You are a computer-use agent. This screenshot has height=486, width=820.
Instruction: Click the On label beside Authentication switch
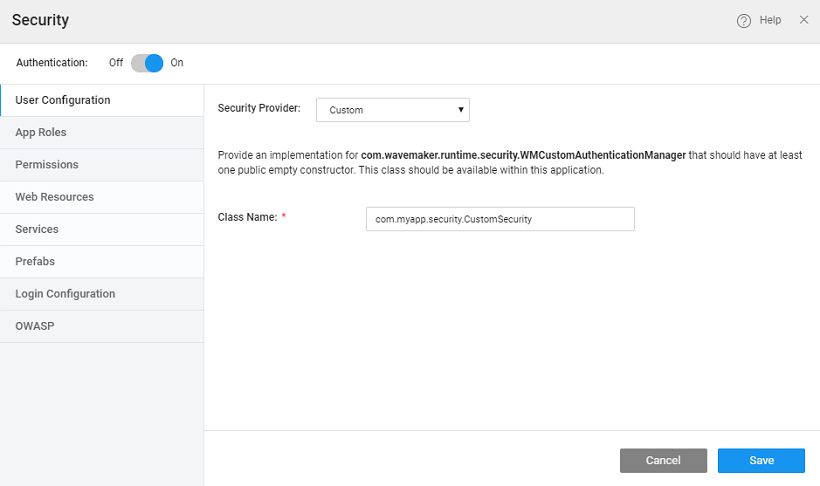coord(177,63)
